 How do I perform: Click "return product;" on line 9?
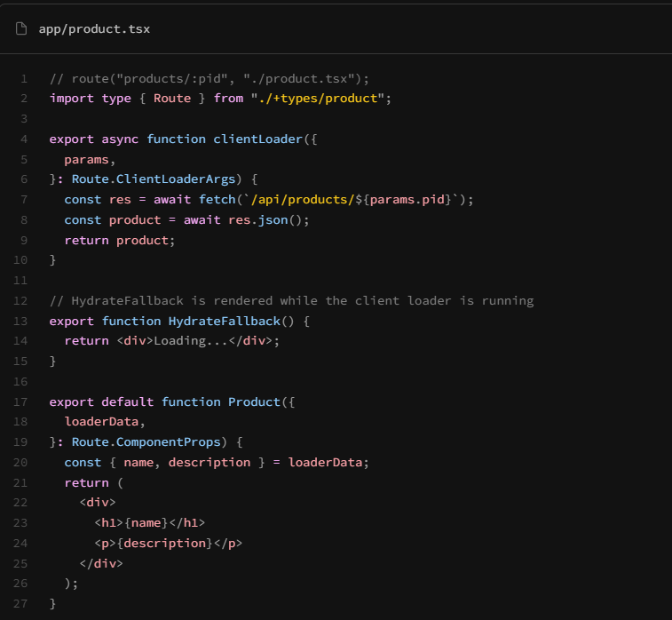pyautogui.click(x=120, y=241)
